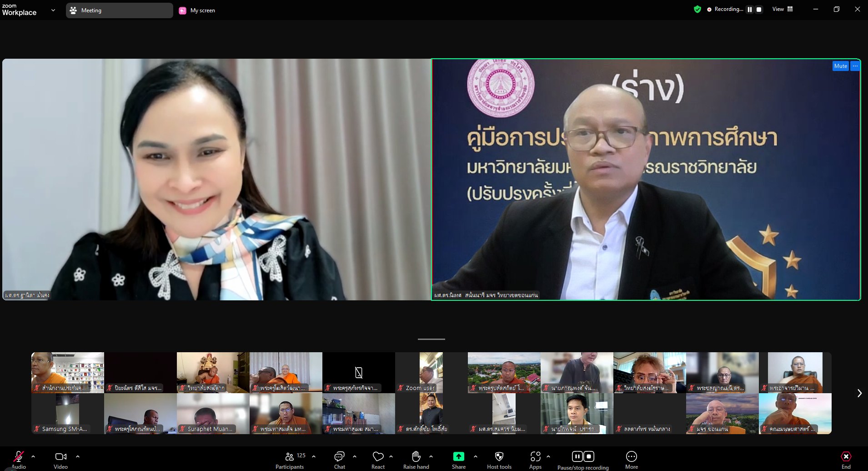
Task: Switch to the Meeting tab
Action: point(119,10)
